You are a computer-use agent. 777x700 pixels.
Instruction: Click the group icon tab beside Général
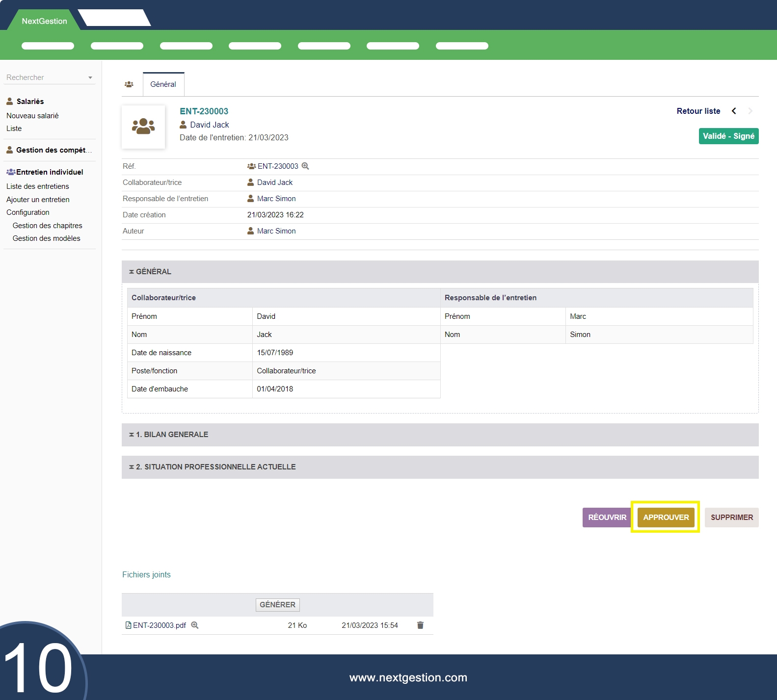tap(129, 84)
